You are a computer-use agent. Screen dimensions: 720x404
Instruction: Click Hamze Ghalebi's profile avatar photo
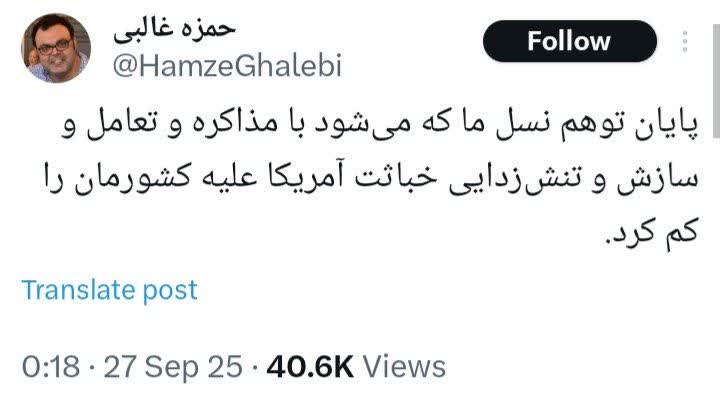[x=56, y=48]
